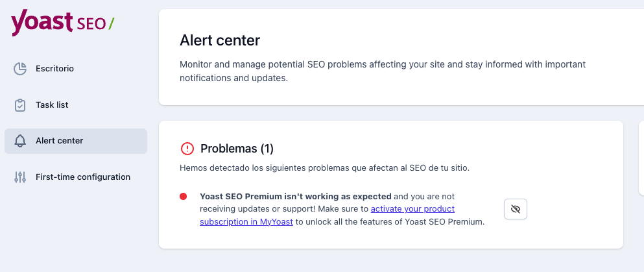Click the Problemas (1) heading
Screen dimensions: 644x272
click(x=237, y=149)
